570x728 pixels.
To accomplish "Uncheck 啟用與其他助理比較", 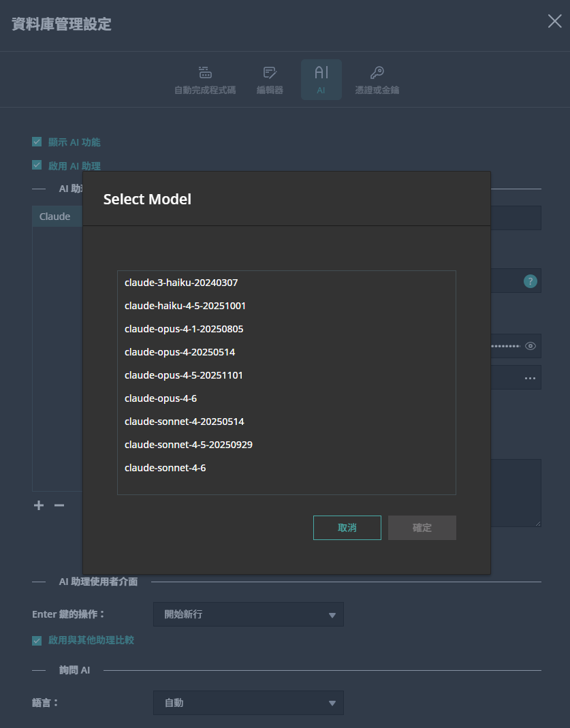I will (37, 640).
